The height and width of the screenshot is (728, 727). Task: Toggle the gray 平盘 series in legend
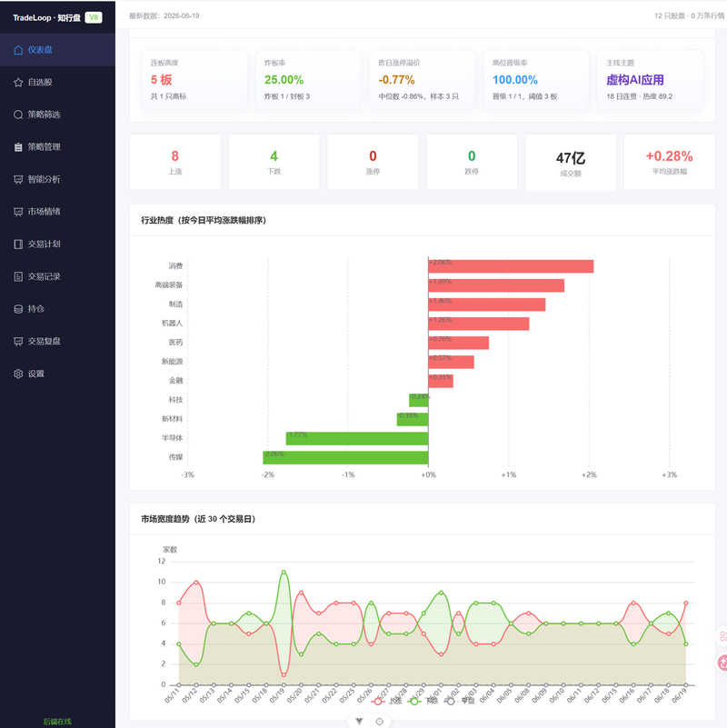(459, 701)
